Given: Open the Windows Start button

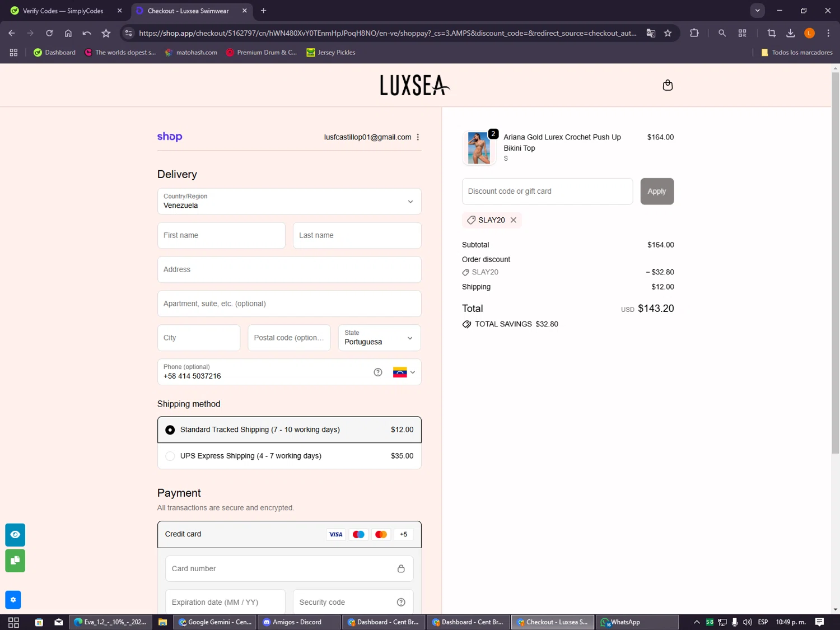Looking at the screenshot, I should (x=13, y=622).
